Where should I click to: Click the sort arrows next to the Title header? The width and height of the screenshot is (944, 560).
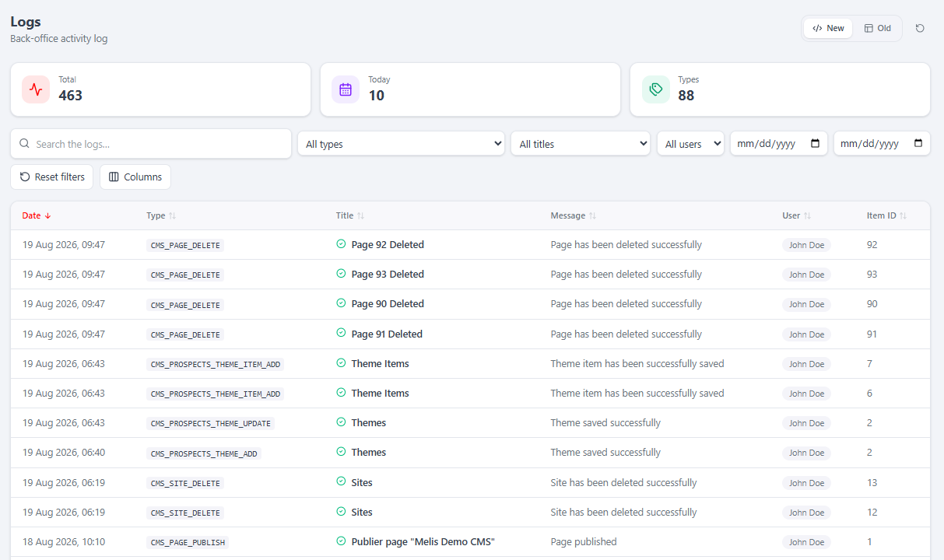click(361, 216)
